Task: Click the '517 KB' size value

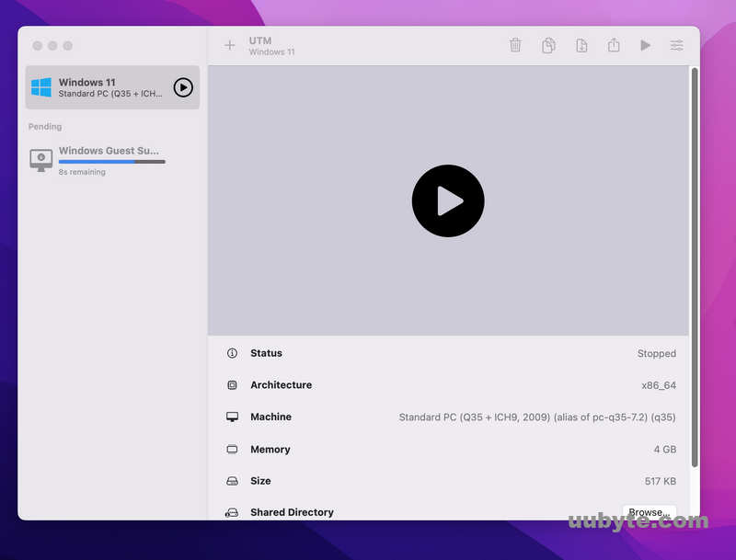Action: point(660,481)
